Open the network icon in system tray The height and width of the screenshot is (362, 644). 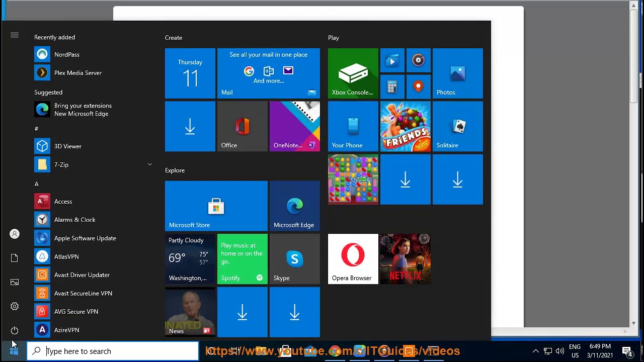click(548, 351)
